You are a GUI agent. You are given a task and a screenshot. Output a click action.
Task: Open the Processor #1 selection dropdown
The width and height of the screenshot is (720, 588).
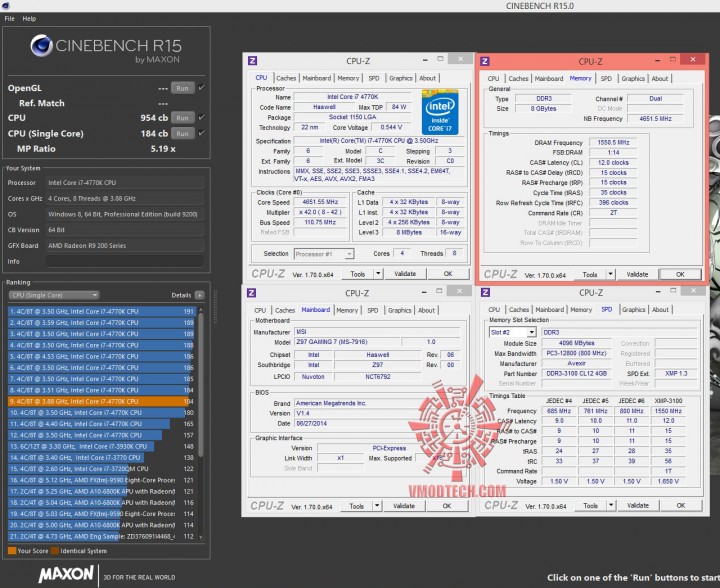coord(324,254)
